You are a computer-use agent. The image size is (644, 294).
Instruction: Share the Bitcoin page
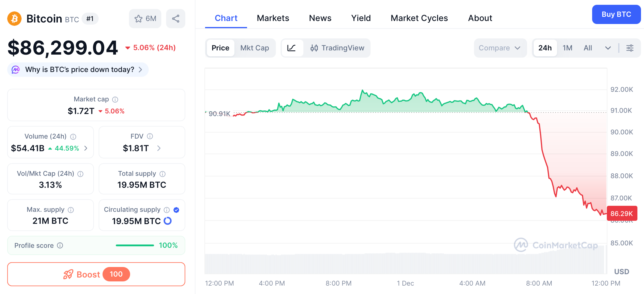pyautogui.click(x=176, y=18)
